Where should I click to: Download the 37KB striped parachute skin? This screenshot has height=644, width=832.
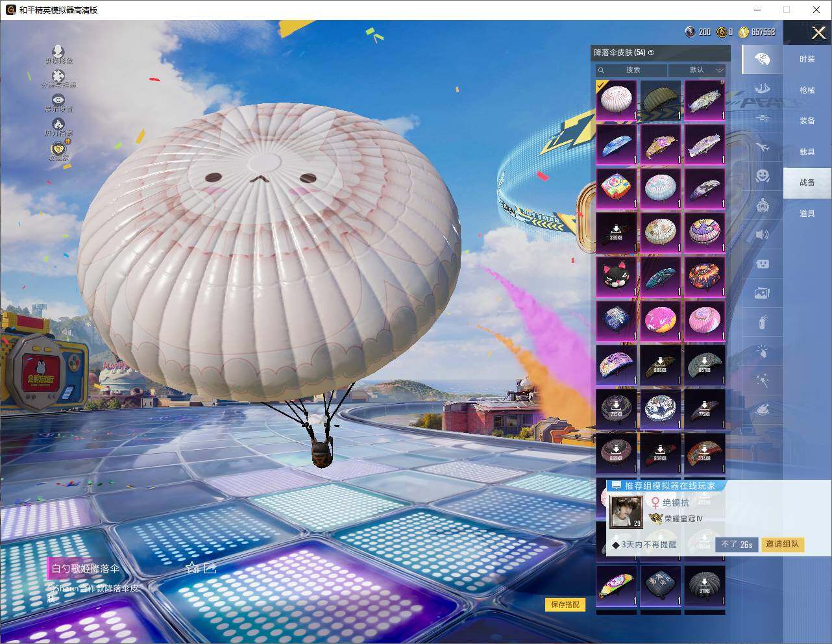pyautogui.click(x=705, y=586)
